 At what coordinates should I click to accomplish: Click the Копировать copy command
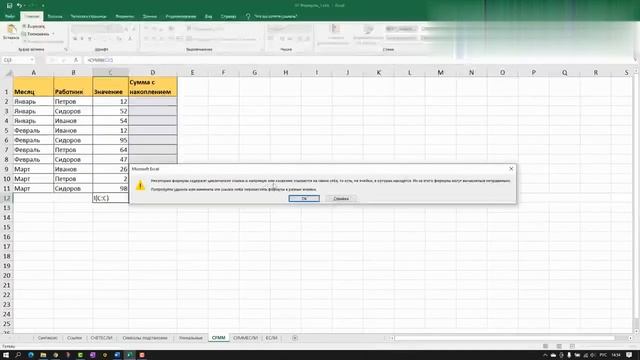click(x=37, y=34)
